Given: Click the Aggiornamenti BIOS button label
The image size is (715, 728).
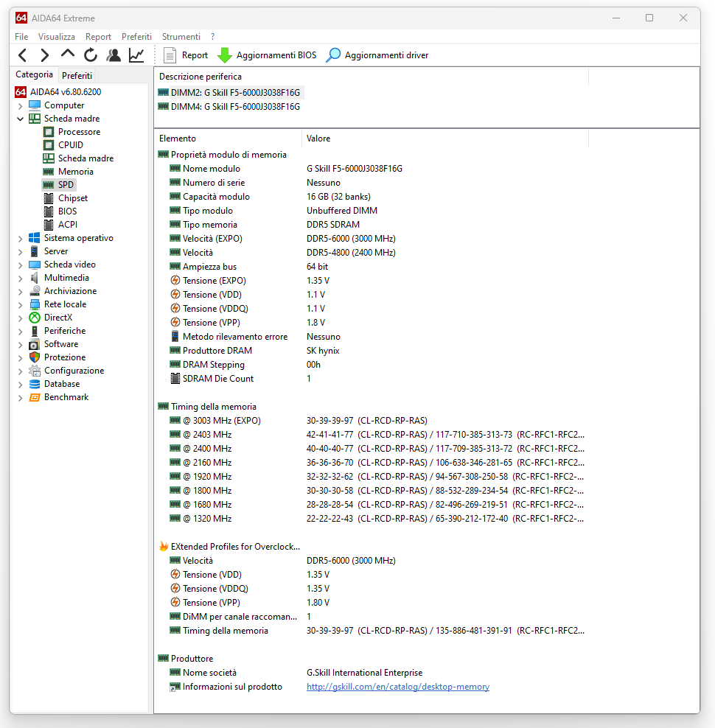Looking at the screenshot, I should tap(276, 55).
